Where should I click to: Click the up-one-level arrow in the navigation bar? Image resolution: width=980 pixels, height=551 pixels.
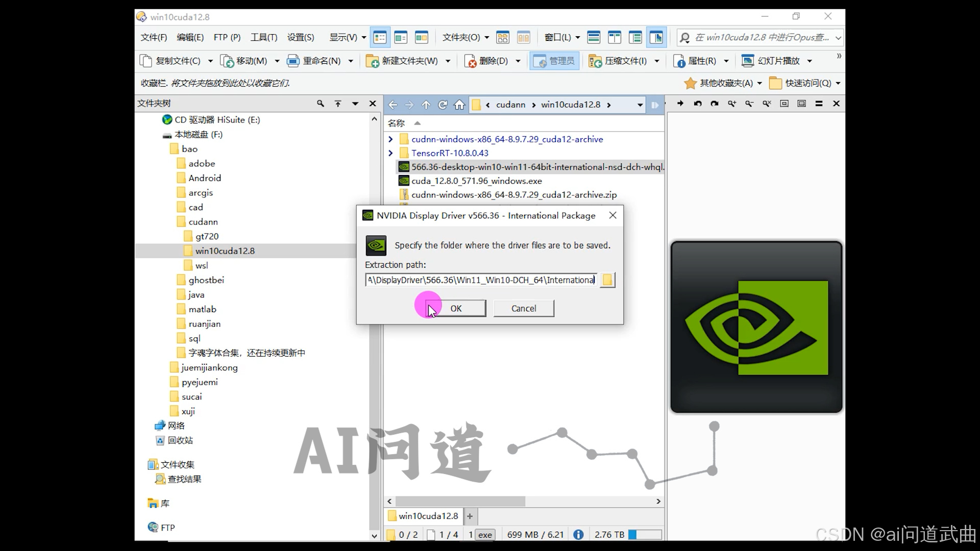[x=426, y=105]
